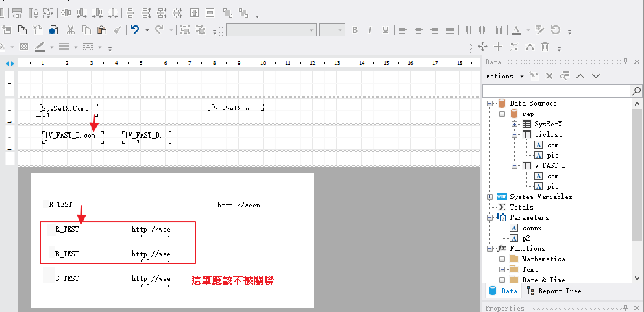
Task: Click Increase Vertical Spacing icon
Action: [x=146, y=13]
